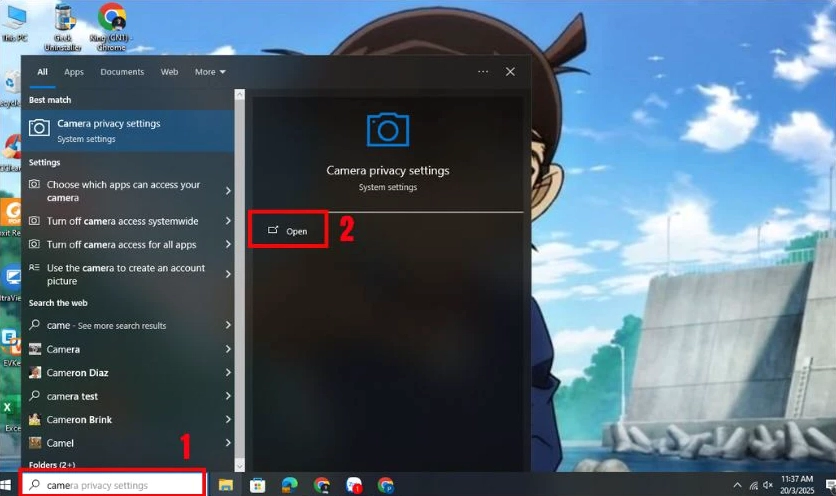
Task: Open File Explorer from the taskbar
Action: [226, 485]
